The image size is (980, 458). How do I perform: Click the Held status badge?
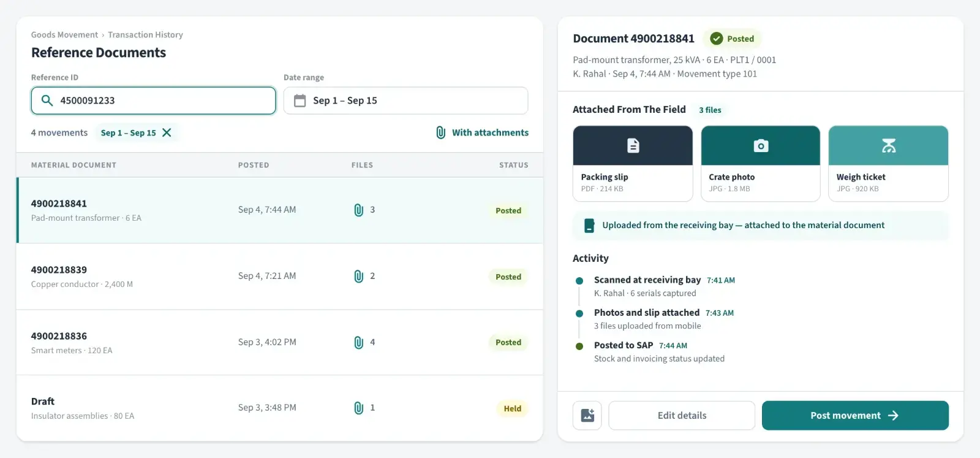pos(513,409)
